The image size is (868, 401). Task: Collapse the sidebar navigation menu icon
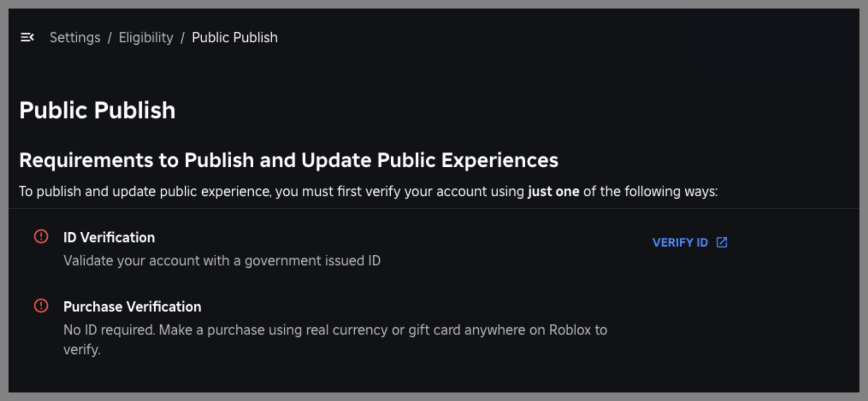(x=27, y=37)
